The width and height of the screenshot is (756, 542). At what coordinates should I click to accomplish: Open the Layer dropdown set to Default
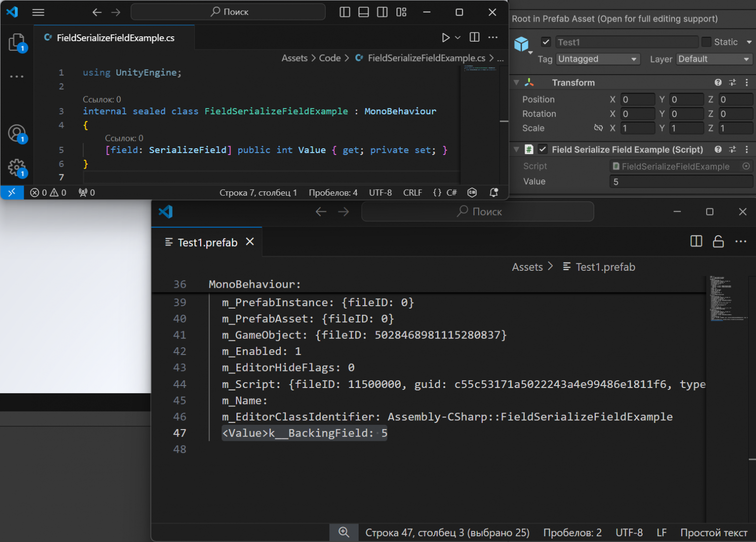point(713,59)
